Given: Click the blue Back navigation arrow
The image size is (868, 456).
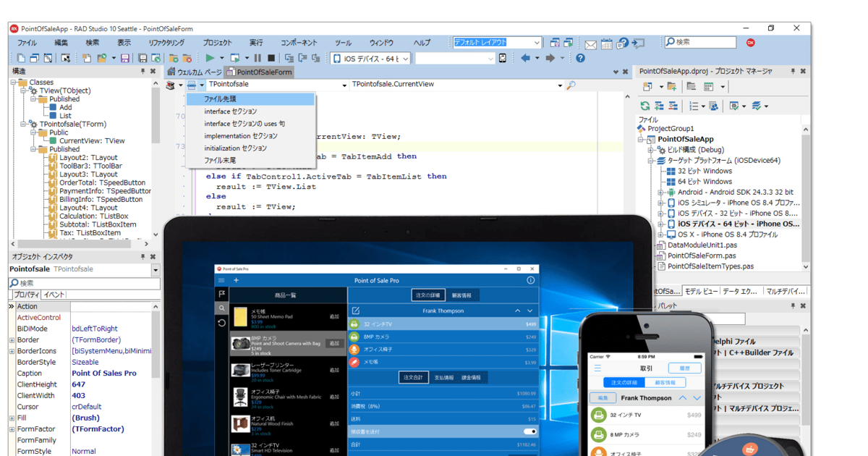Looking at the screenshot, I should (x=525, y=58).
